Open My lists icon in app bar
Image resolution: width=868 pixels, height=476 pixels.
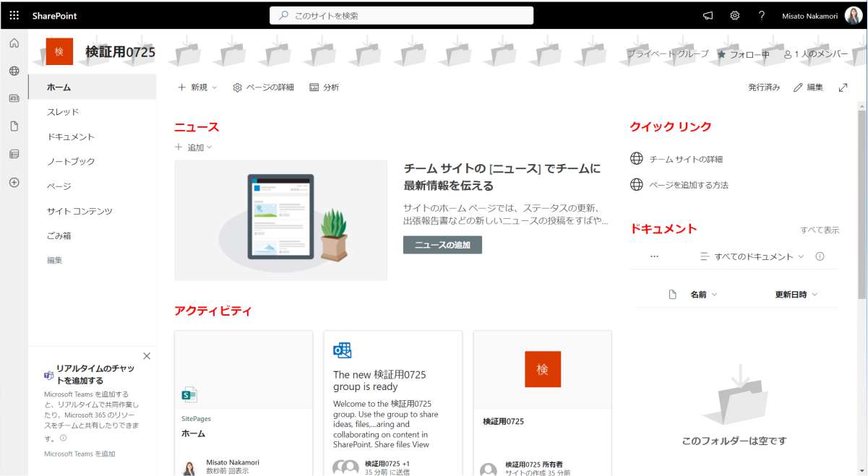tap(14, 154)
